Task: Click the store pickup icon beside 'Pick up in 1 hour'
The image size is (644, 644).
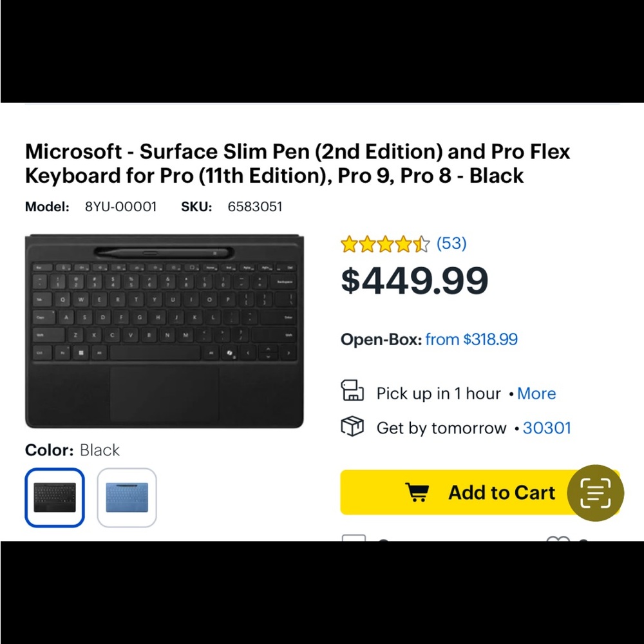Action: coord(352,390)
